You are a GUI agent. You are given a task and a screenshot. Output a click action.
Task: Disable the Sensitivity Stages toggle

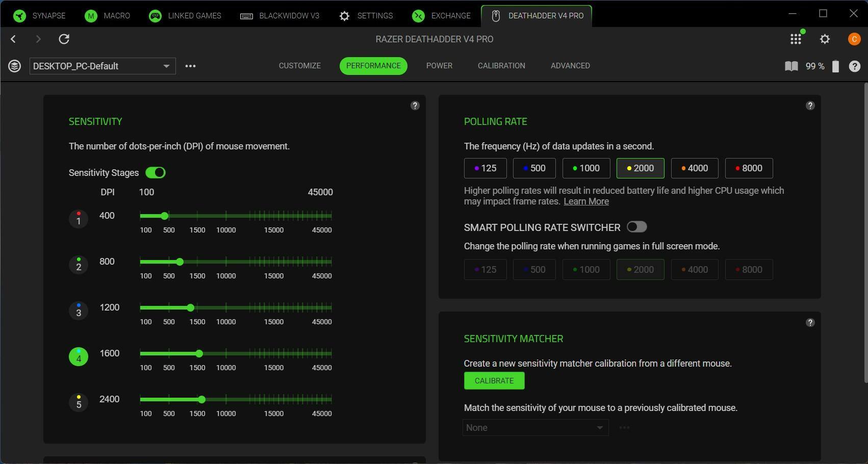click(x=156, y=173)
